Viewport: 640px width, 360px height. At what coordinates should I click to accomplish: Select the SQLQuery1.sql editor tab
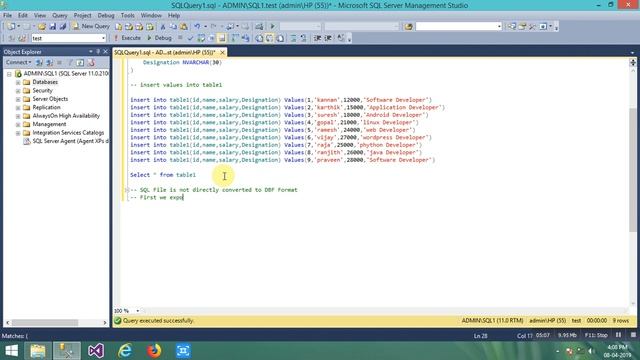point(164,53)
